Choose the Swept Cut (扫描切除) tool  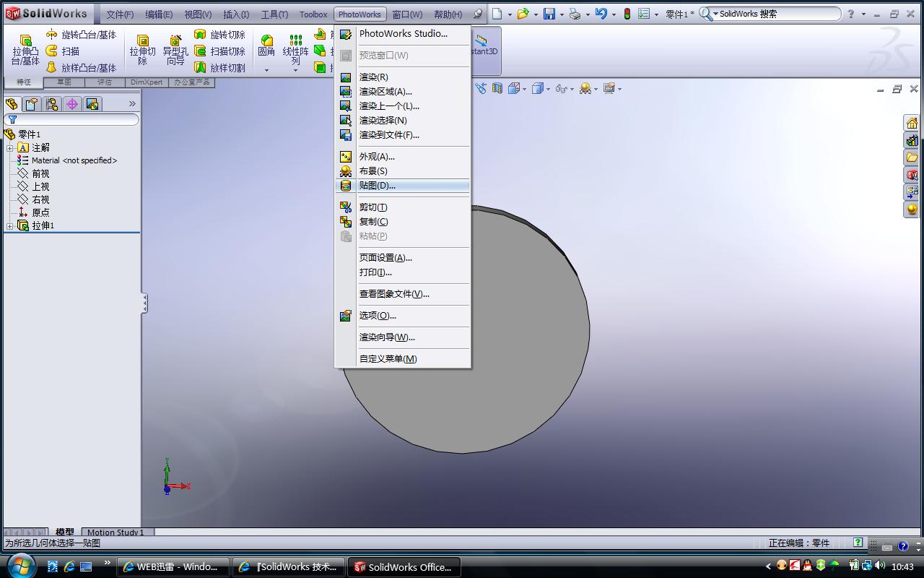click(x=220, y=51)
